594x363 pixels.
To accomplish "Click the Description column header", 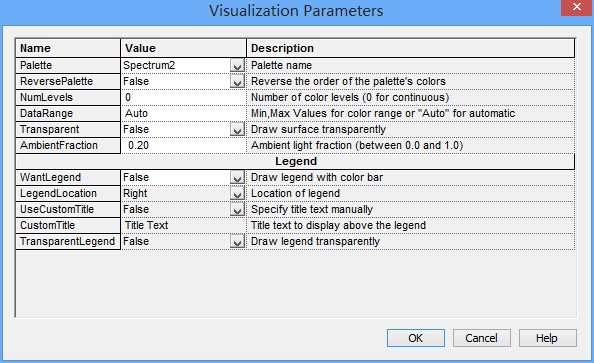I will pyautogui.click(x=411, y=48).
